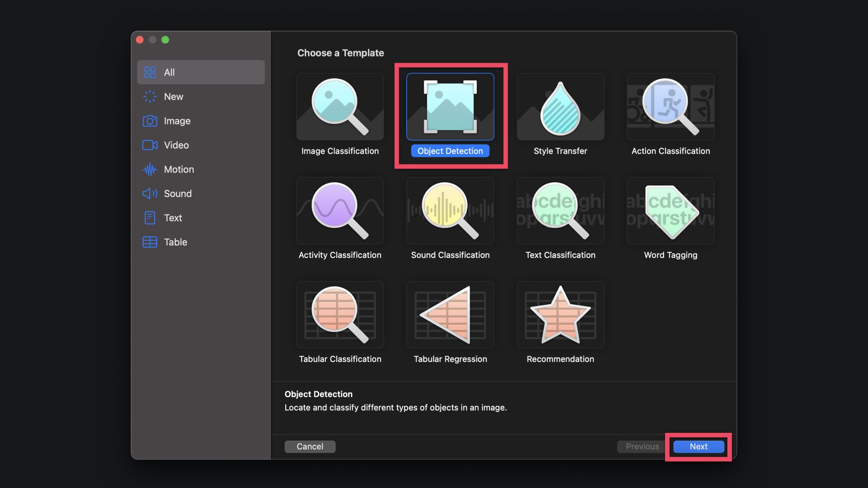Pick the Action Classification template
The height and width of the screenshot is (488, 868).
click(670, 107)
